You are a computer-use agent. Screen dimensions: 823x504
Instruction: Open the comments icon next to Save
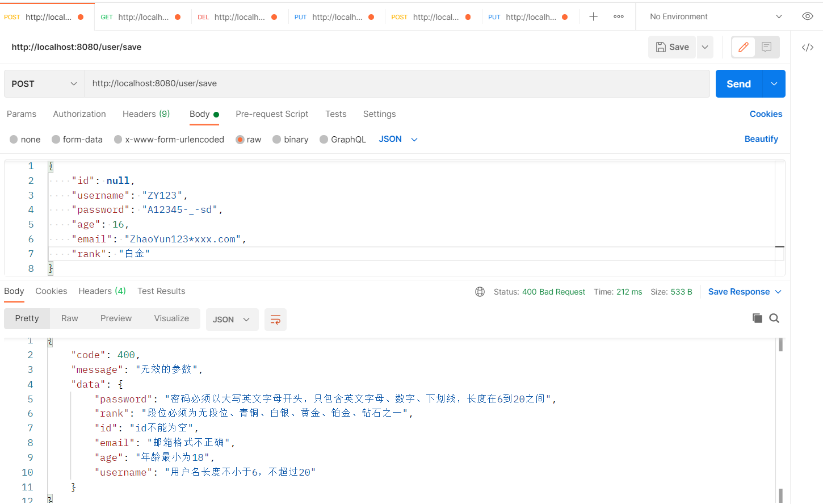(x=767, y=47)
